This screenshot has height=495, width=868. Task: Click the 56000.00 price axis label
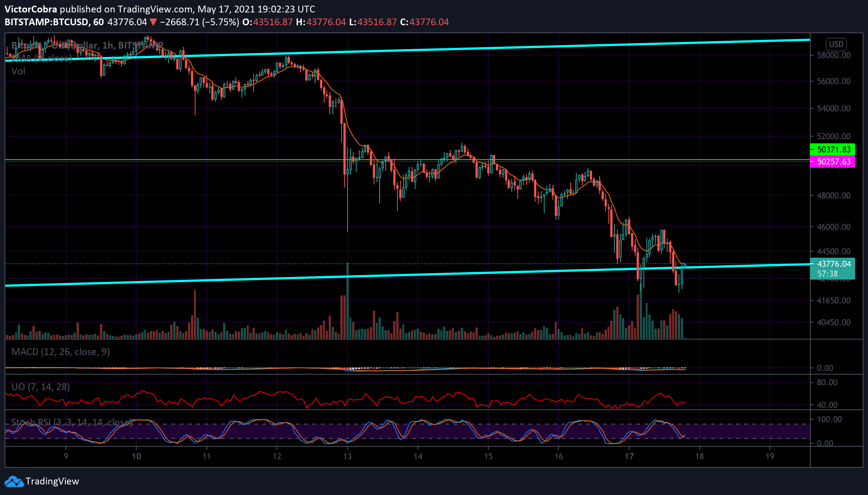[833, 81]
